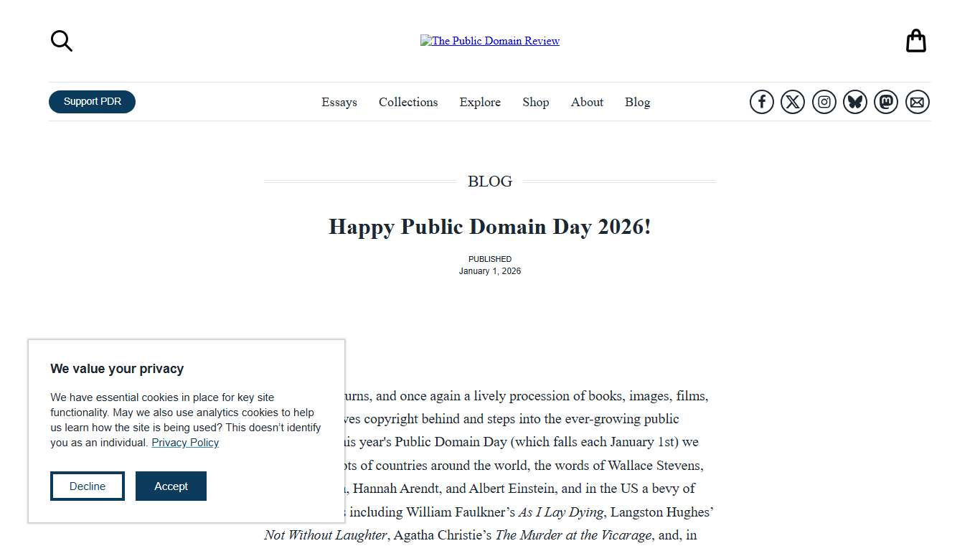The width and height of the screenshot is (980, 551).
Task: Visit the About page
Action: coord(587,102)
